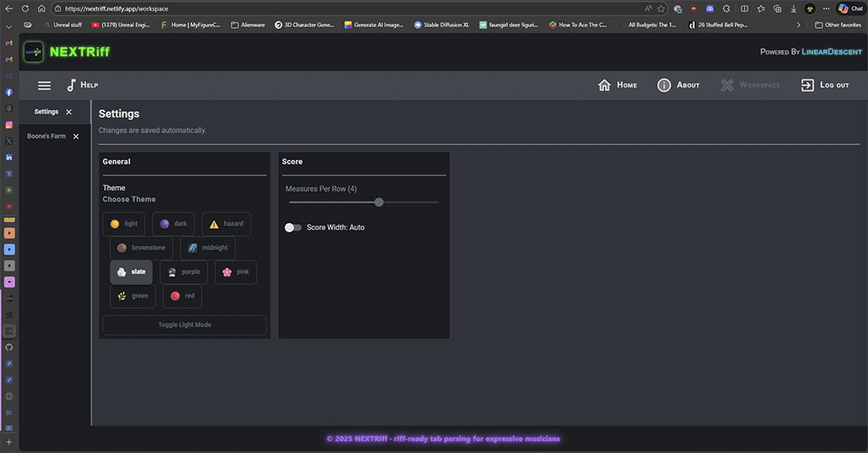Expand the Other favorites bookmarks folder
The height and width of the screenshot is (453, 868).
point(837,25)
